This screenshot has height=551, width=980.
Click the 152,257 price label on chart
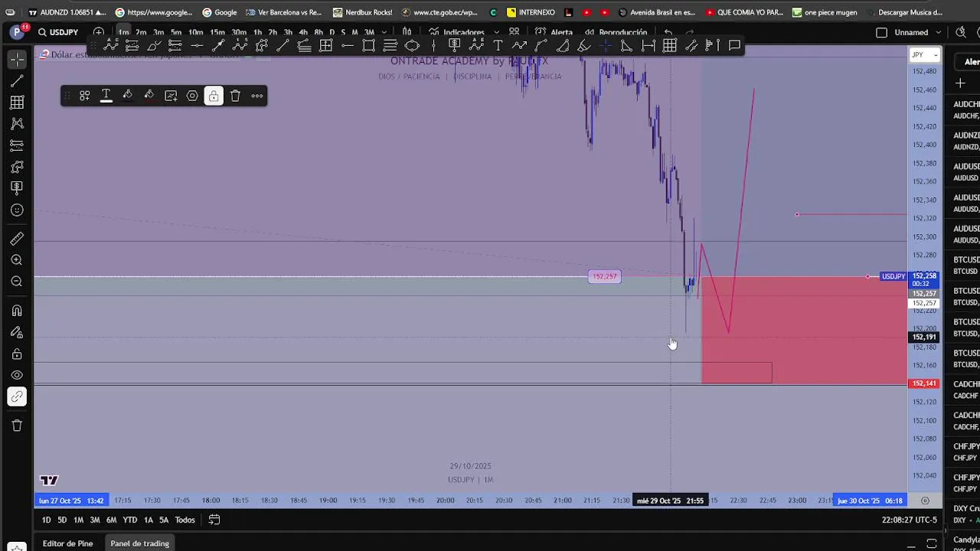click(605, 276)
